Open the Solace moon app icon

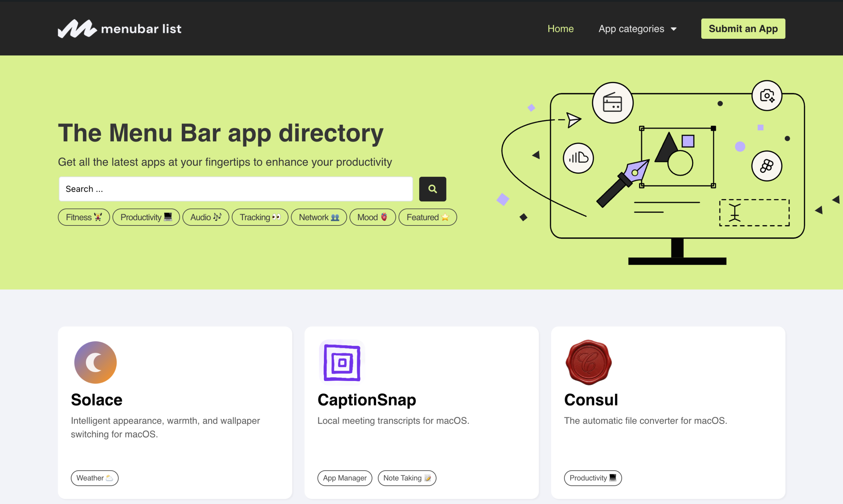(96, 362)
